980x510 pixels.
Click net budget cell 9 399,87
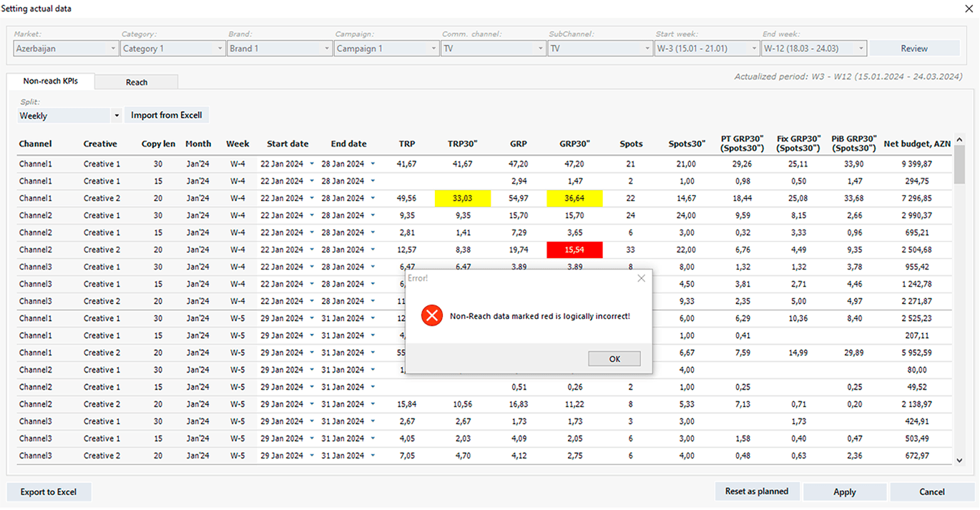[x=916, y=164]
